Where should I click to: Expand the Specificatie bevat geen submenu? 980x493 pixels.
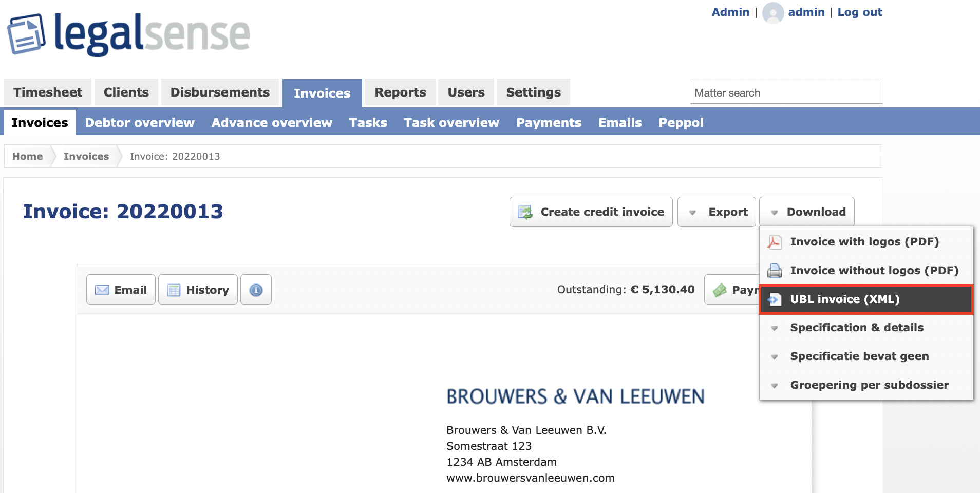(x=866, y=356)
